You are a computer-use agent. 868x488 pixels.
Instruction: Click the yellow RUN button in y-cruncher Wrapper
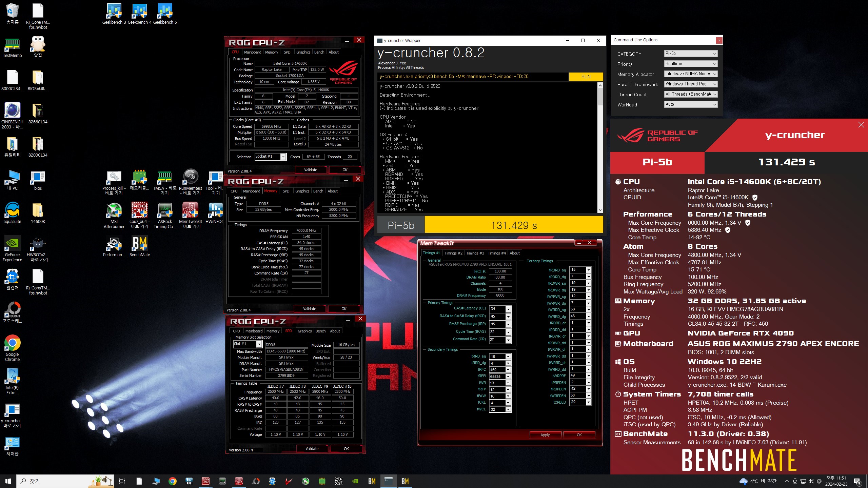[x=586, y=77]
